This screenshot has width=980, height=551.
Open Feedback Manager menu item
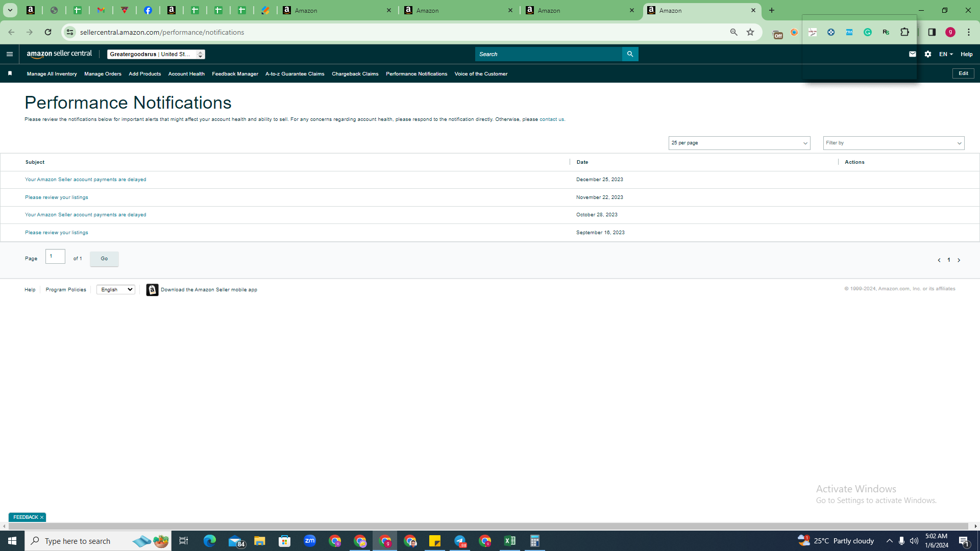(x=235, y=74)
